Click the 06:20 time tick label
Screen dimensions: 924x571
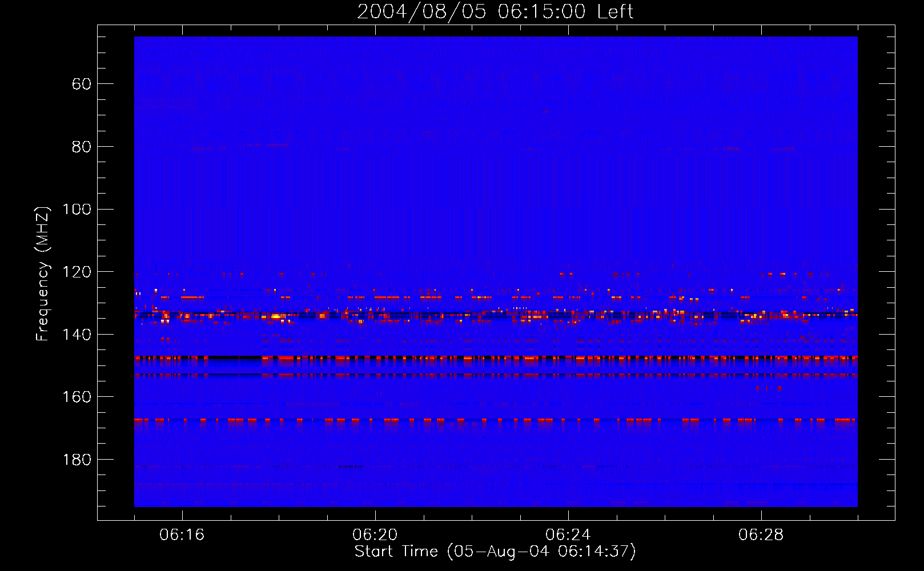[x=375, y=535]
